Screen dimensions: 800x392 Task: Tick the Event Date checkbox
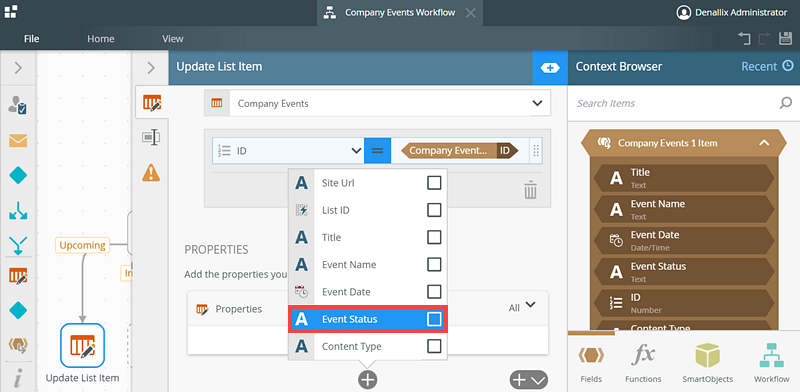434,291
